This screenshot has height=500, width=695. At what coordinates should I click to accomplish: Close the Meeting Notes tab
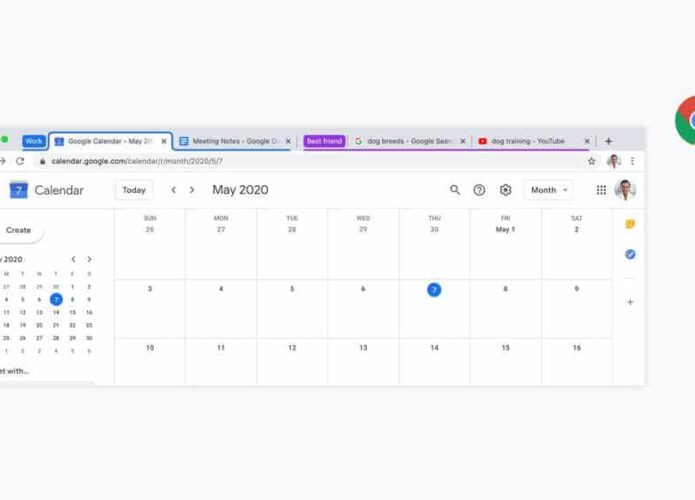pos(288,141)
